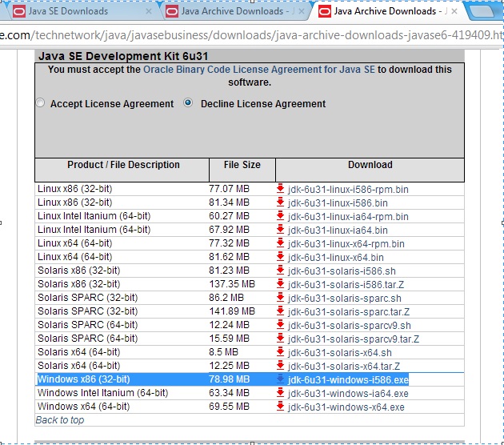Click download arrow icon beside jdk-6u31-solaris-i586.tar.Z
Viewport: 504px width, 445px height.
tap(280, 284)
